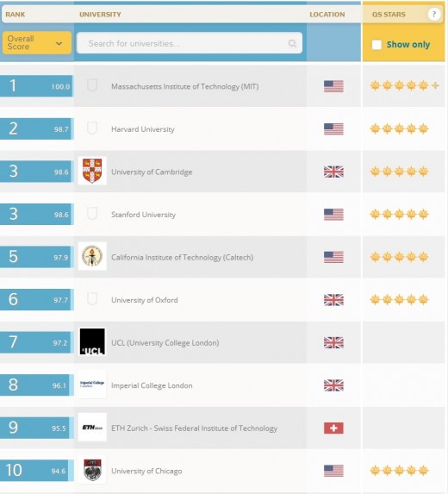The image size is (448, 494).
Task: Click the Caltech seal logo
Action: [x=92, y=256]
